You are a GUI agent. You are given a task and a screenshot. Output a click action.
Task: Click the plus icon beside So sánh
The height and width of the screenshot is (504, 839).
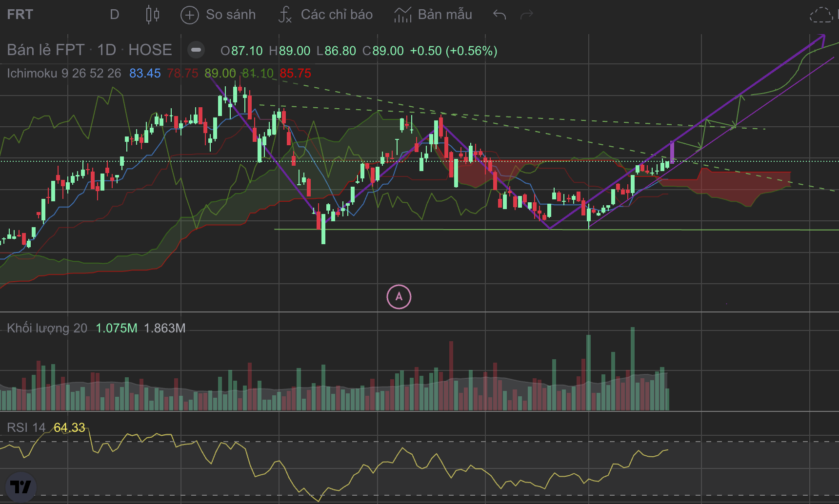[190, 15]
